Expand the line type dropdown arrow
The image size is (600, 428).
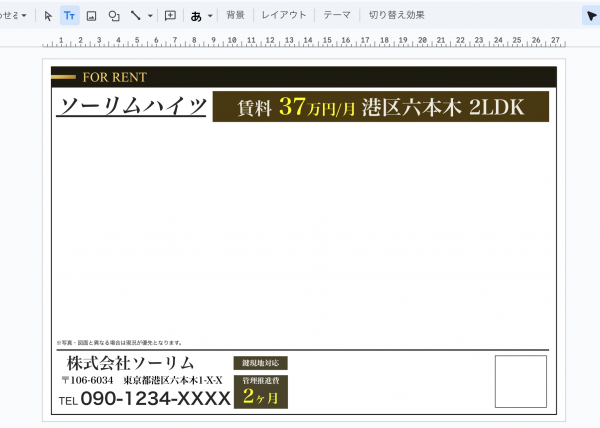[x=150, y=16]
